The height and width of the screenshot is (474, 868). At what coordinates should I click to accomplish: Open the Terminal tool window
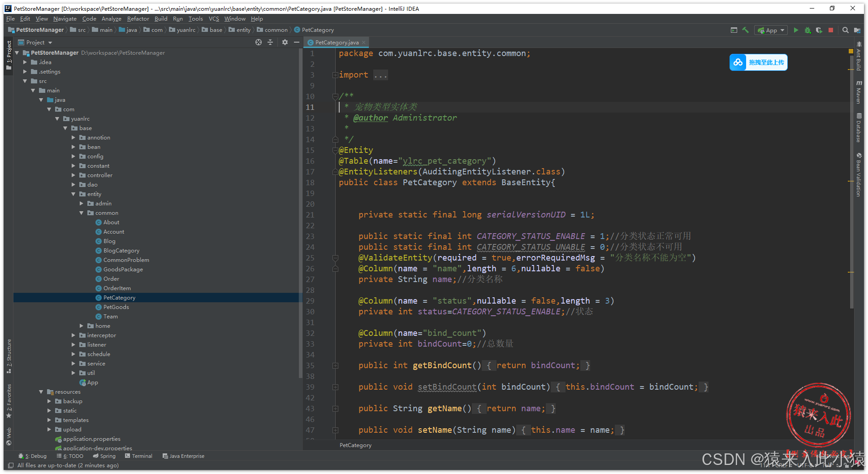click(x=138, y=456)
